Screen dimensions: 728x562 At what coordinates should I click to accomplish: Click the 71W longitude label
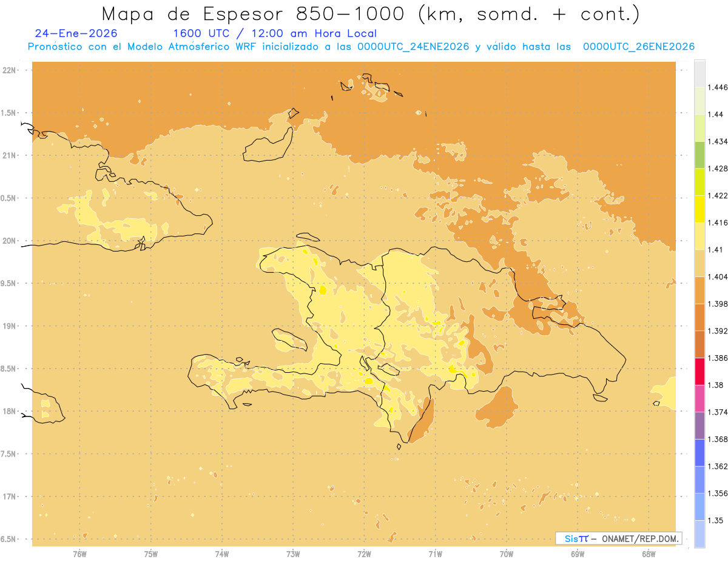coord(435,554)
